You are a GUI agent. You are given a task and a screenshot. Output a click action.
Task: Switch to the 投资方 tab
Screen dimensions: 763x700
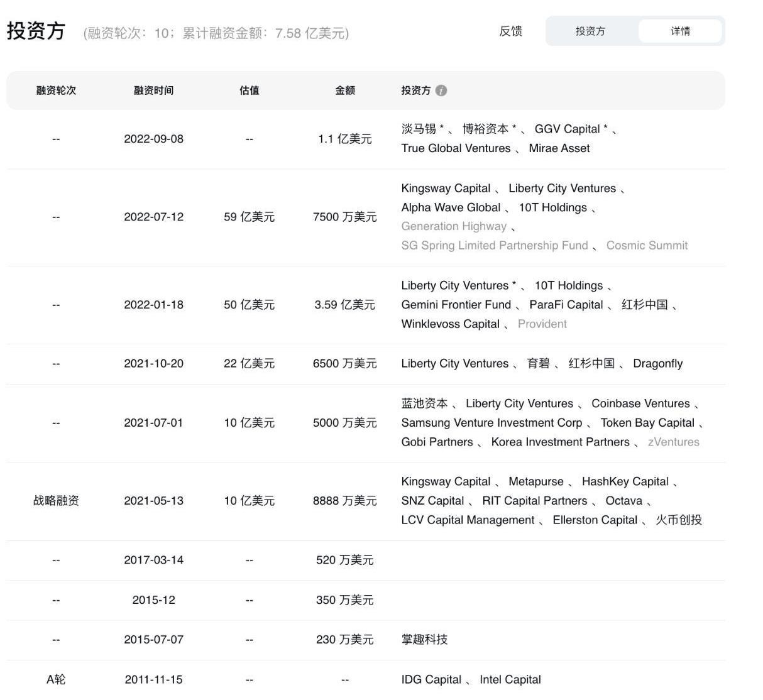click(590, 31)
